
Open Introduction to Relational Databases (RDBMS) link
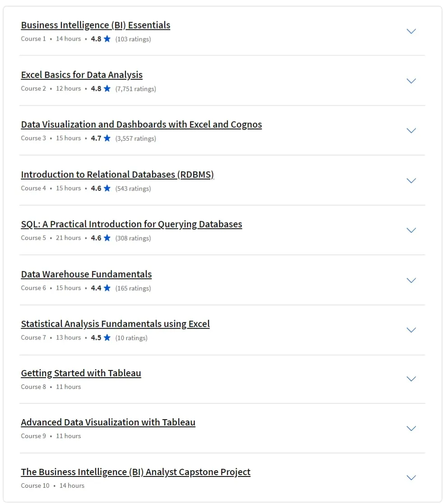[117, 175]
